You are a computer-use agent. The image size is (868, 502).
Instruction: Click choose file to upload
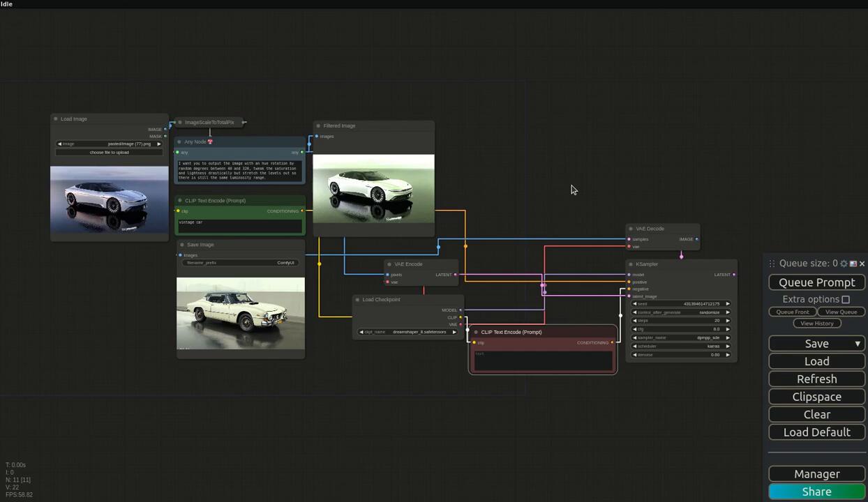point(110,152)
